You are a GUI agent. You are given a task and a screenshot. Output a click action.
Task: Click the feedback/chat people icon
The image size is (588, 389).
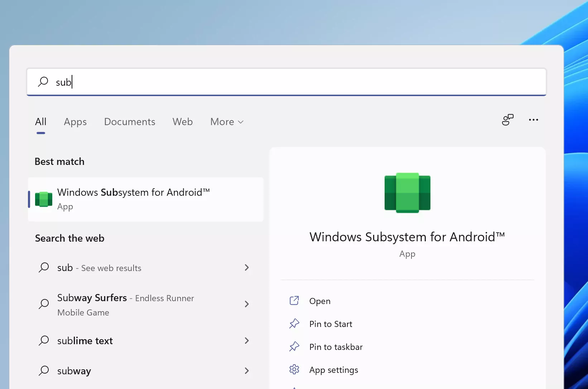tap(507, 120)
